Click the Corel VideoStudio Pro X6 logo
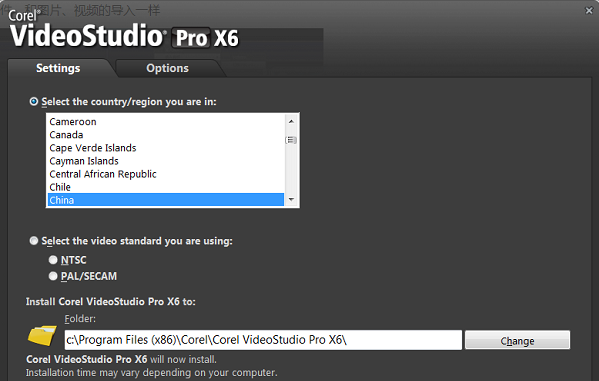 coord(124,29)
